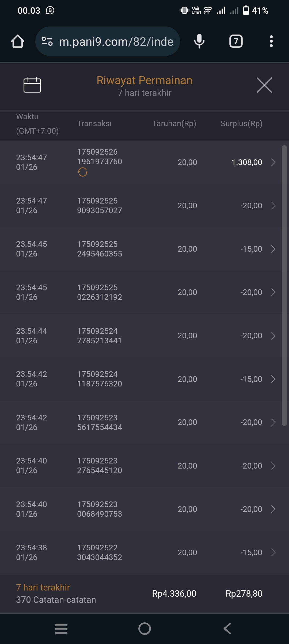Viewport: 289px width, 644px height.
Task: Tap the microphone voice search icon
Action: (199, 41)
